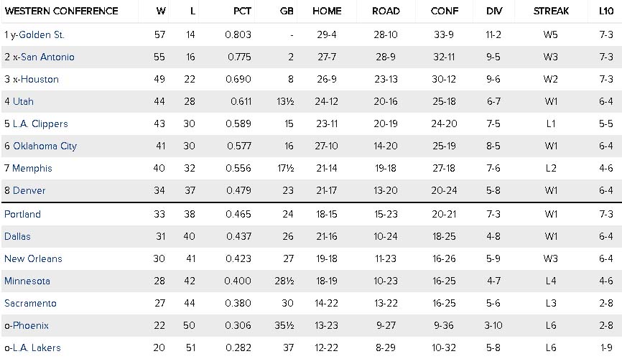Open the Minnesota team link

pos(27,281)
